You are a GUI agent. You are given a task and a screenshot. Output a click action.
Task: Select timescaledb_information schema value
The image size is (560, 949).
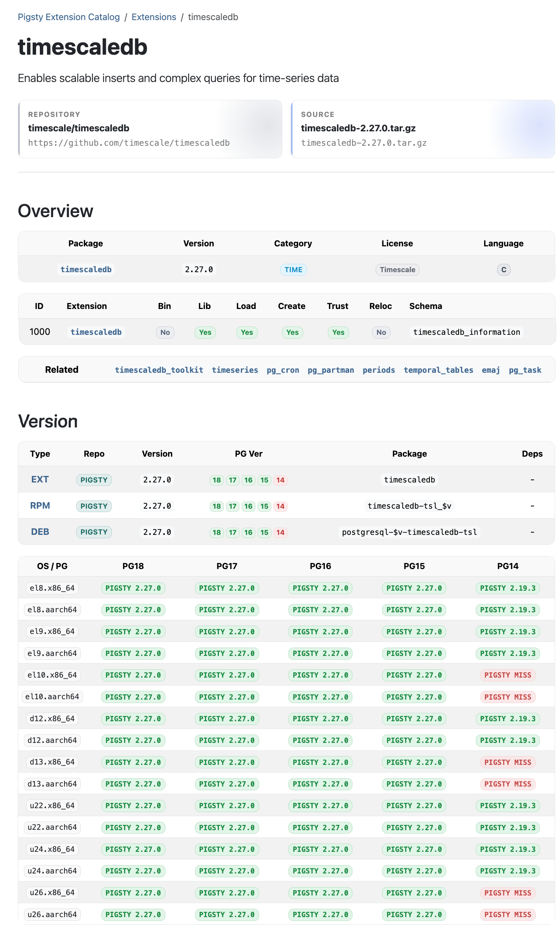(466, 332)
